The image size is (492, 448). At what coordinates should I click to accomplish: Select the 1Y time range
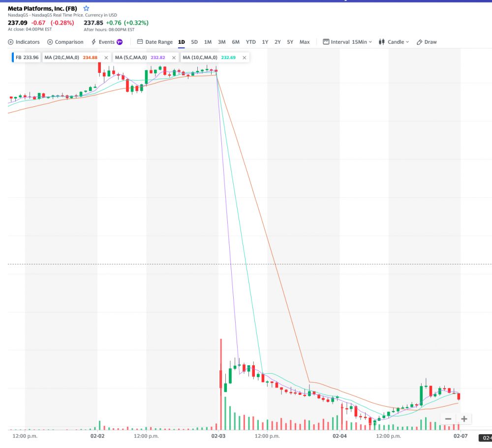tap(265, 42)
